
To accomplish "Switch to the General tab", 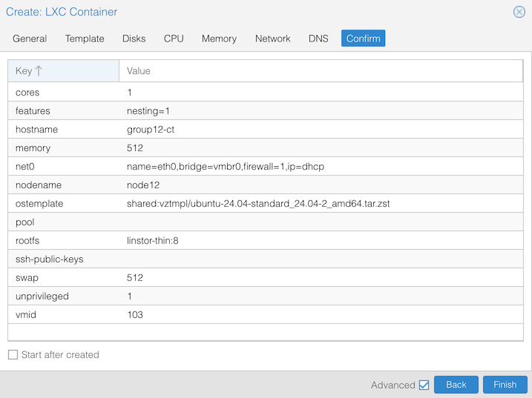I will click(30, 39).
